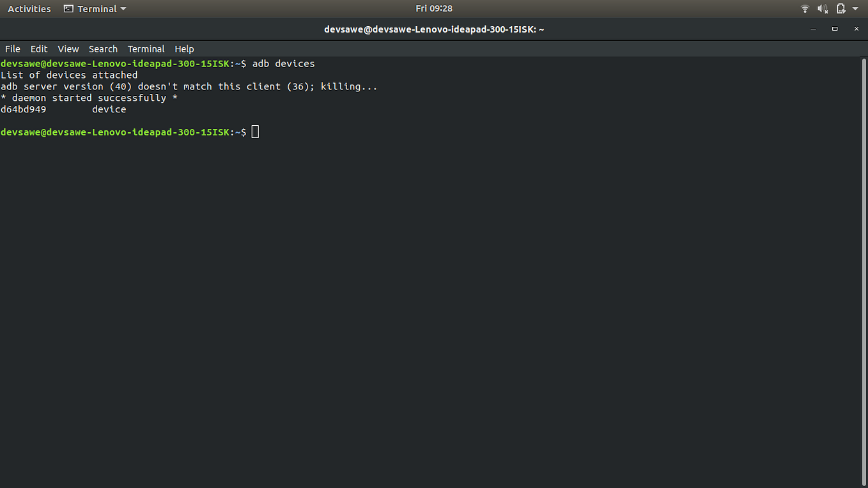
Task: Open the calendar by clicking Fri 09:28
Action: click(434, 8)
